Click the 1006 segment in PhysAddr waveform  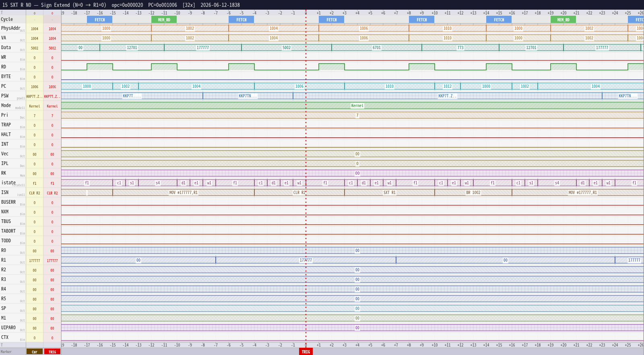point(364,29)
